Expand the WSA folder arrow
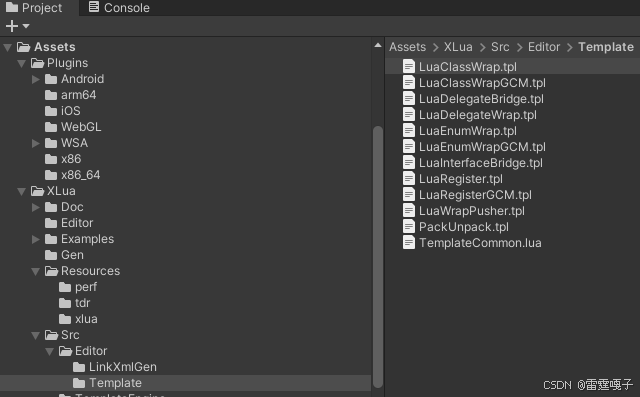The height and width of the screenshot is (397, 640). click(x=36, y=143)
